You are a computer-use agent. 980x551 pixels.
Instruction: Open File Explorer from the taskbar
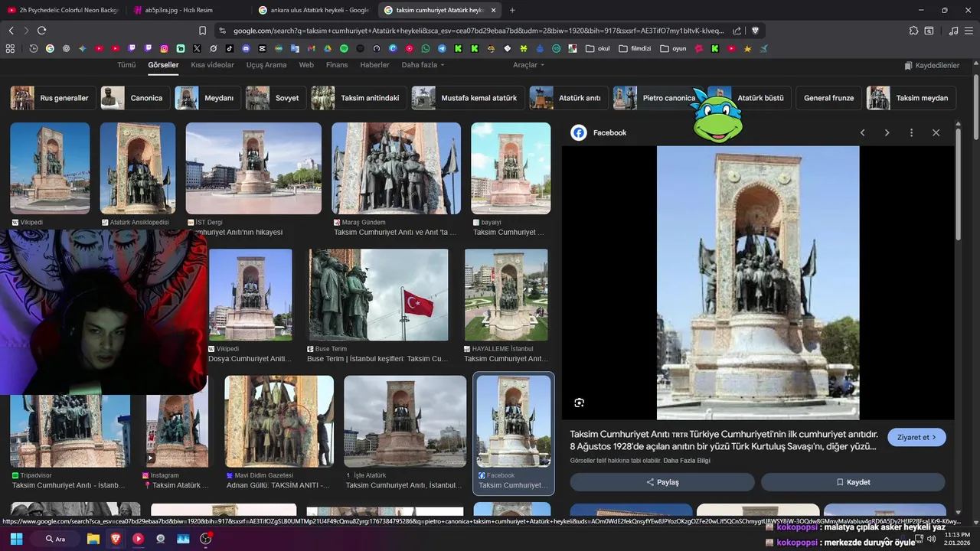pyautogui.click(x=93, y=539)
